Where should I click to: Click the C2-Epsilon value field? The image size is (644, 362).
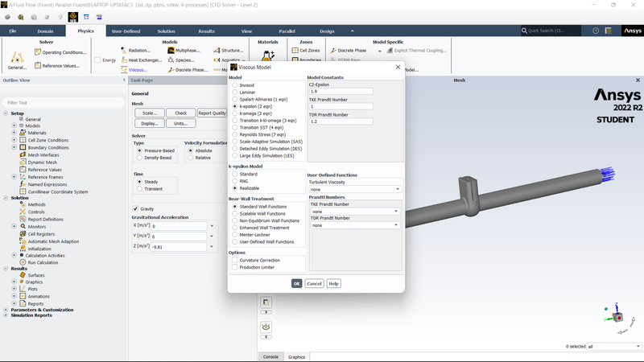(x=341, y=92)
